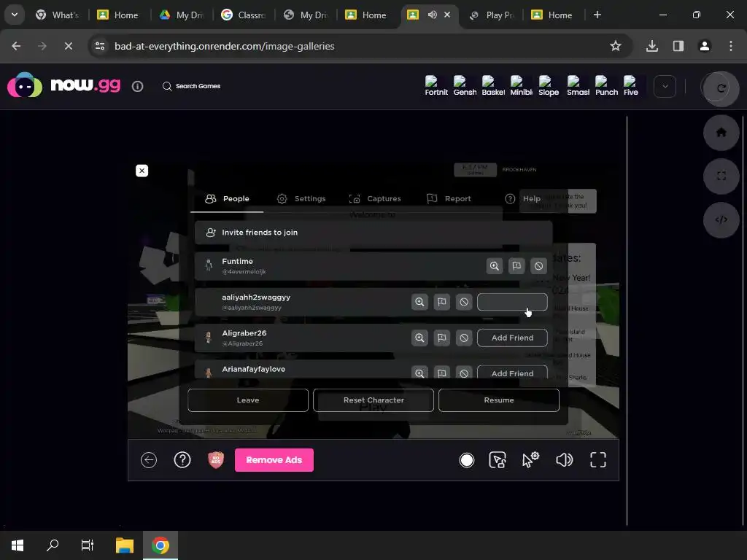Viewport: 747px width, 560px height.
Task: Add Arianafayfaylove as friend
Action: click(x=512, y=373)
